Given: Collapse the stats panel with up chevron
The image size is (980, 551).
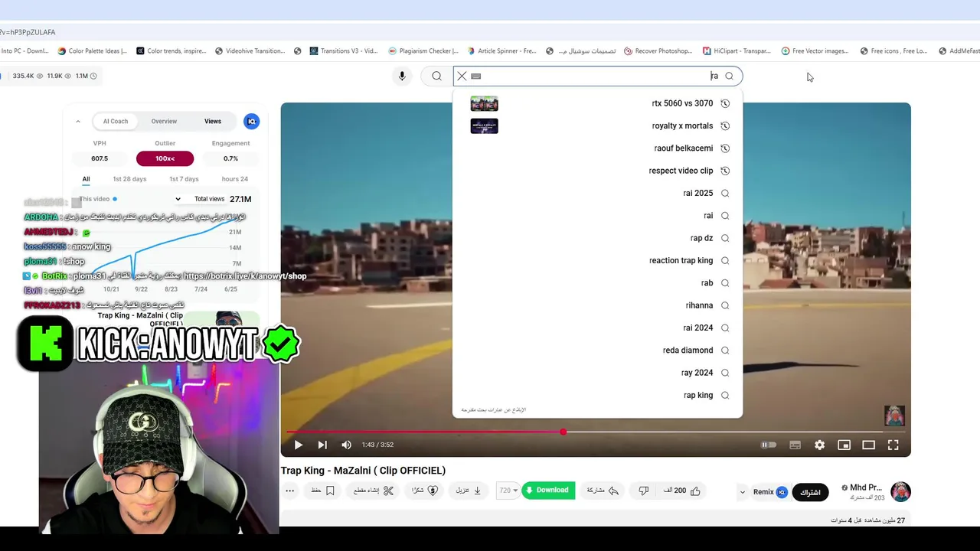Looking at the screenshot, I should tap(78, 122).
